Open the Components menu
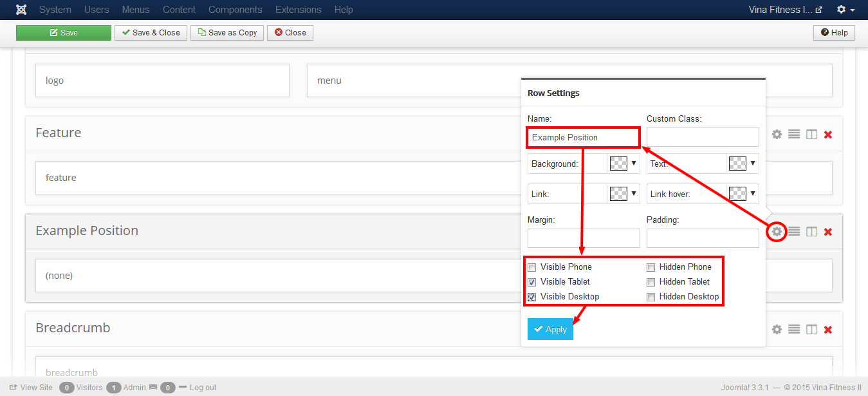 coord(235,10)
